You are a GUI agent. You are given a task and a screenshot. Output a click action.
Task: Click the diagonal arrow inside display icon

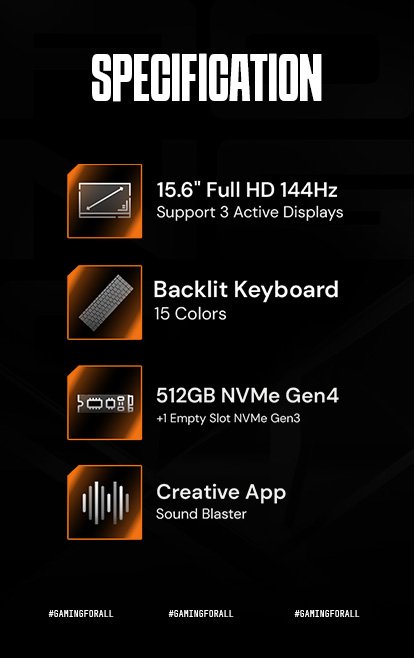pos(105,198)
